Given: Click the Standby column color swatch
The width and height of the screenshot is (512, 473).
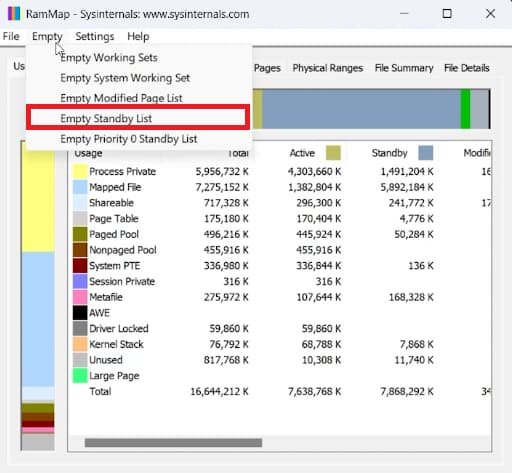Looking at the screenshot, I should pyautogui.click(x=426, y=153).
